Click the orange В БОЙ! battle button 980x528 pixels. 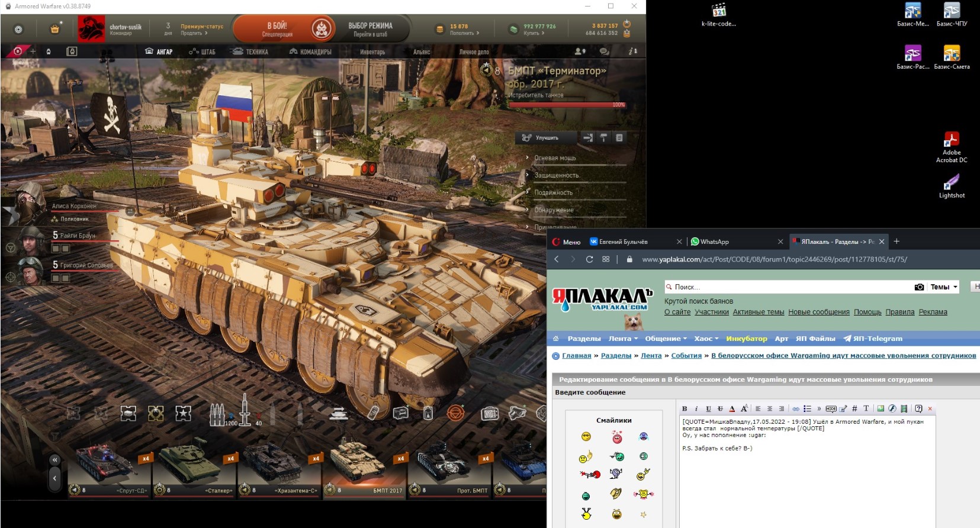click(284, 29)
